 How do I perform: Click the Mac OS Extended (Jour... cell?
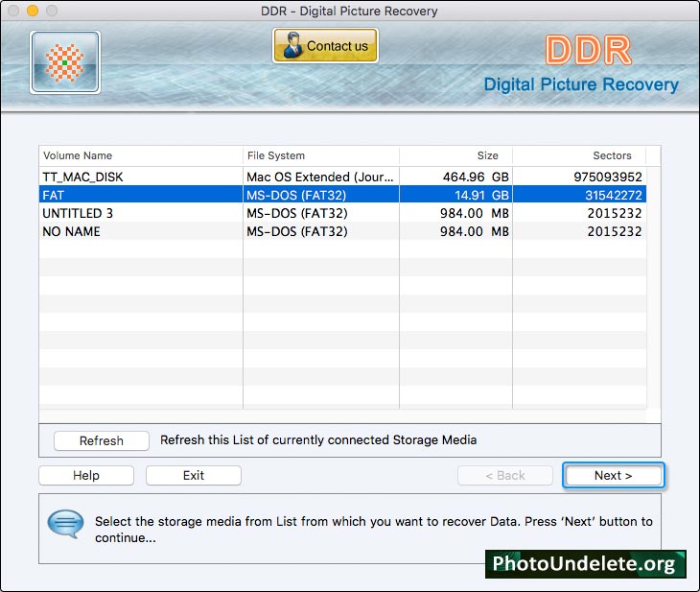[320, 177]
